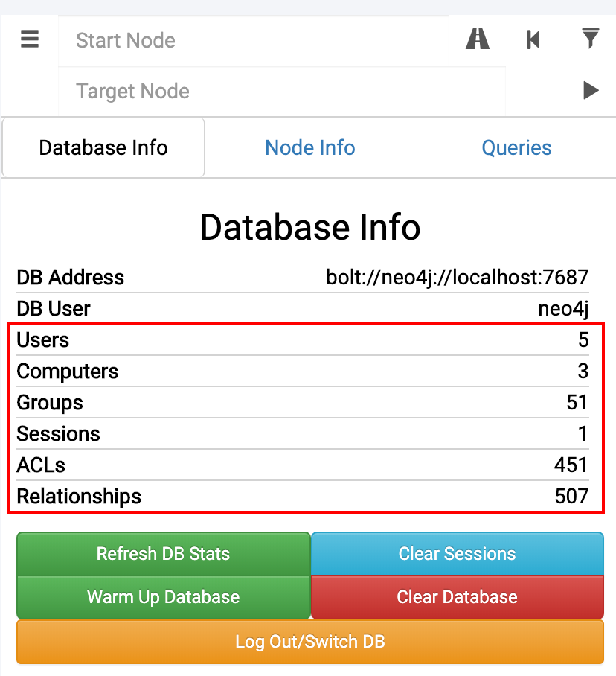
Task: Select the Database Info tab
Action: click(103, 147)
